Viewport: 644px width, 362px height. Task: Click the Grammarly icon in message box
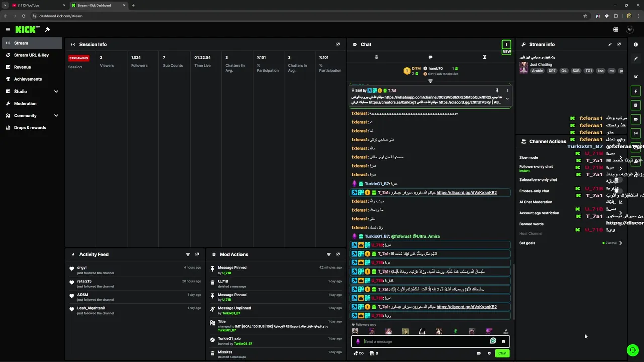coord(493,341)
